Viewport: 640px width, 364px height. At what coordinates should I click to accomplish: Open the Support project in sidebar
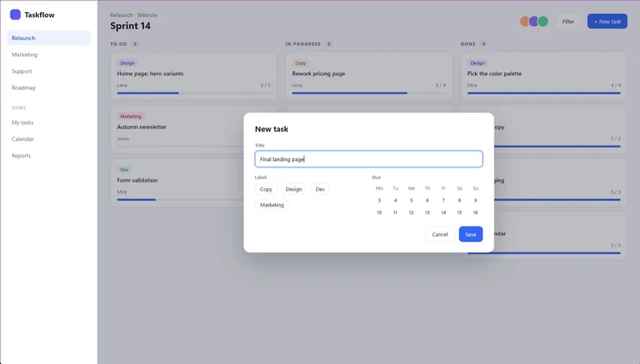pyautogui.click(x=49, y=71)
